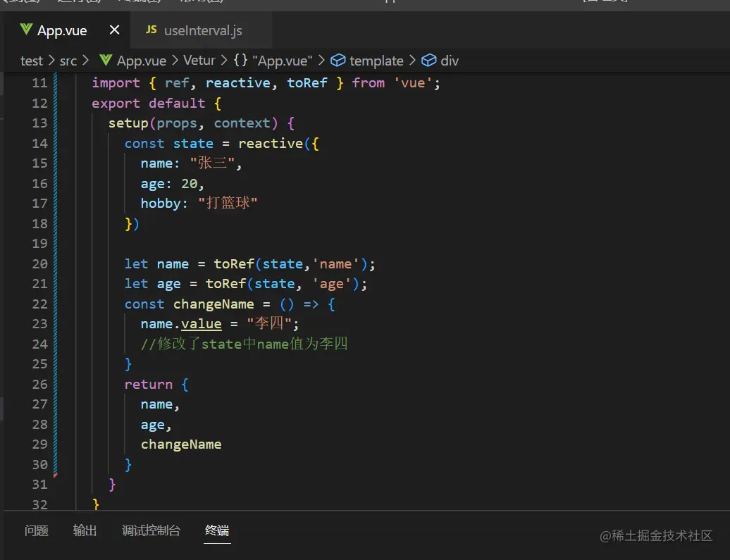Click the word 'import' on line 11
730x560 pixels.
[x=116, y=83]
